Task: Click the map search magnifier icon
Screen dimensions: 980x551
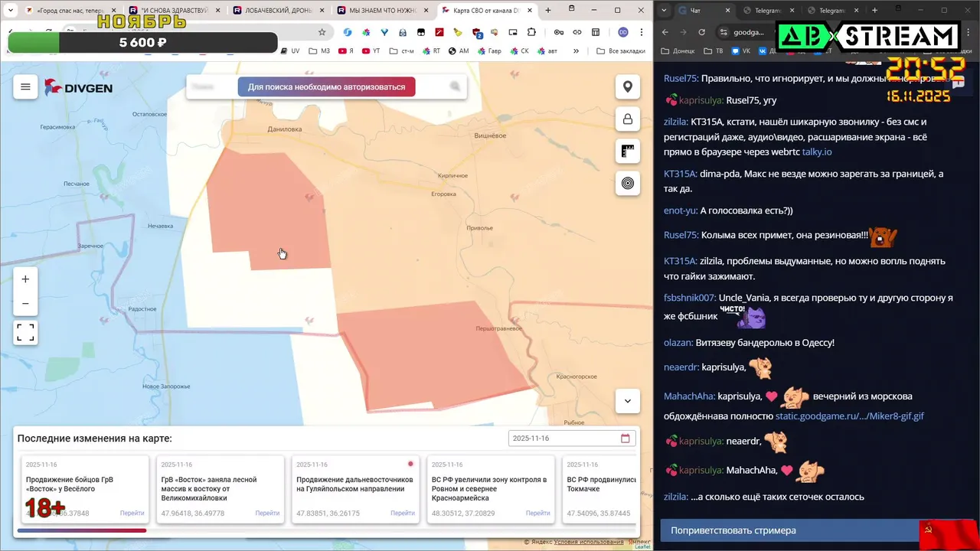Action: pos(455,86)
